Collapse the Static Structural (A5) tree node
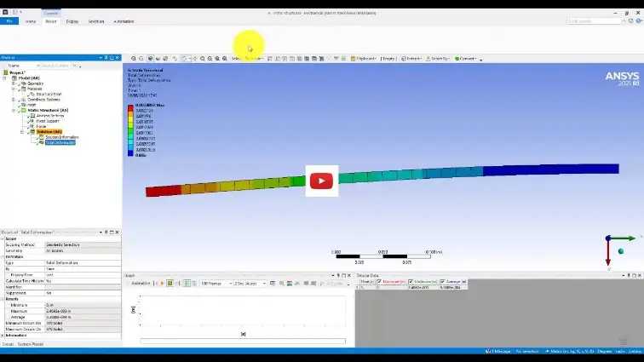This screenshot has height=362, width=644. coord(13,110)
